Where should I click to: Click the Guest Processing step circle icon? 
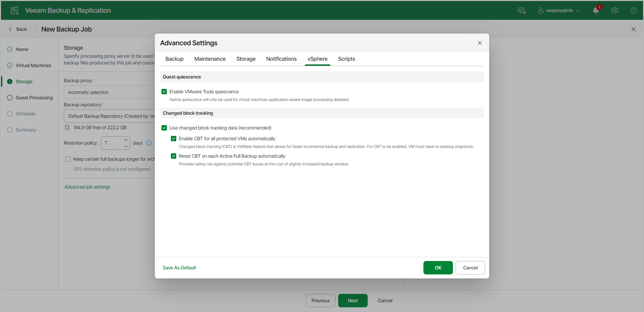tap(10, 98)
